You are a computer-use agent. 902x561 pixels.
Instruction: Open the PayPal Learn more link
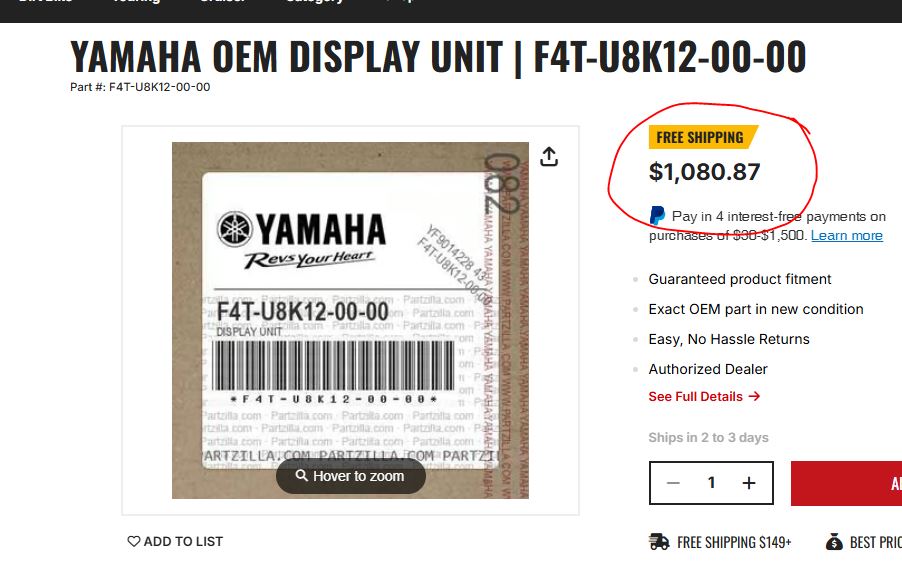[x=846, y=235]
